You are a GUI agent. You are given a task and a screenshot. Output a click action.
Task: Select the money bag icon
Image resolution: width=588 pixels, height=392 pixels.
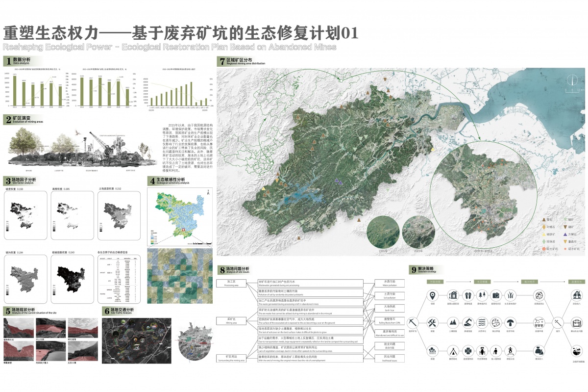[x=539, y=351]
